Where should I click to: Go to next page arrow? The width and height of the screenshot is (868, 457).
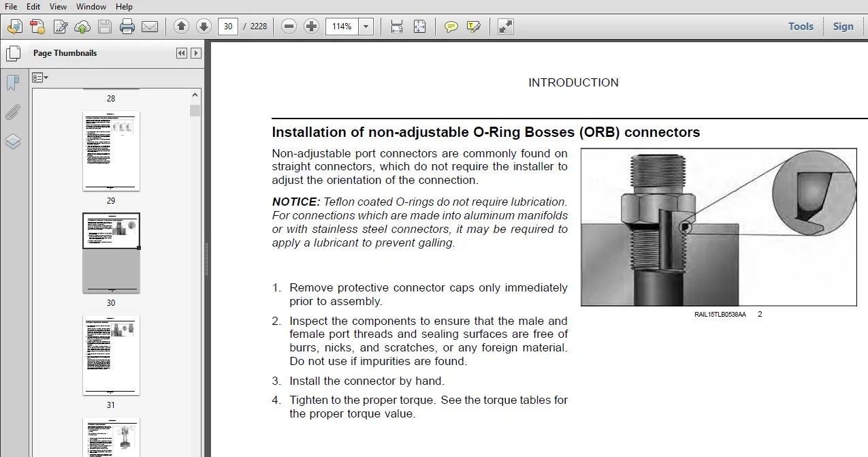[204, 27]
